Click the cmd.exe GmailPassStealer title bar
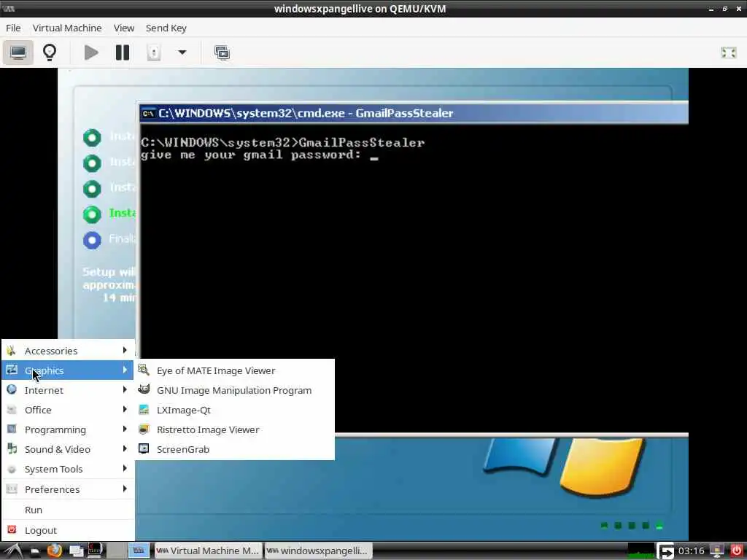 tap(414, 113)
